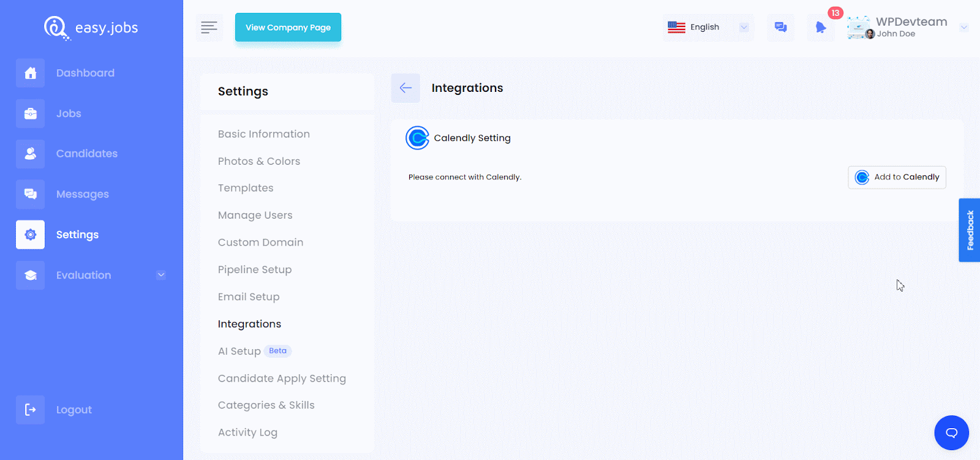This screenshot has width=980, height=460.
Task: Toggle the hamburger menu icon
Action: (209, 28)
